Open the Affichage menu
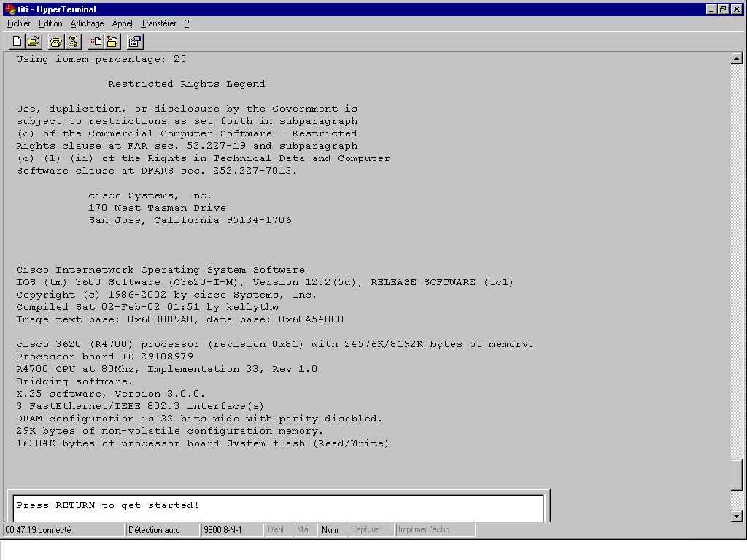The width and height of the screenshot is (747, 560). pos(87,23)
